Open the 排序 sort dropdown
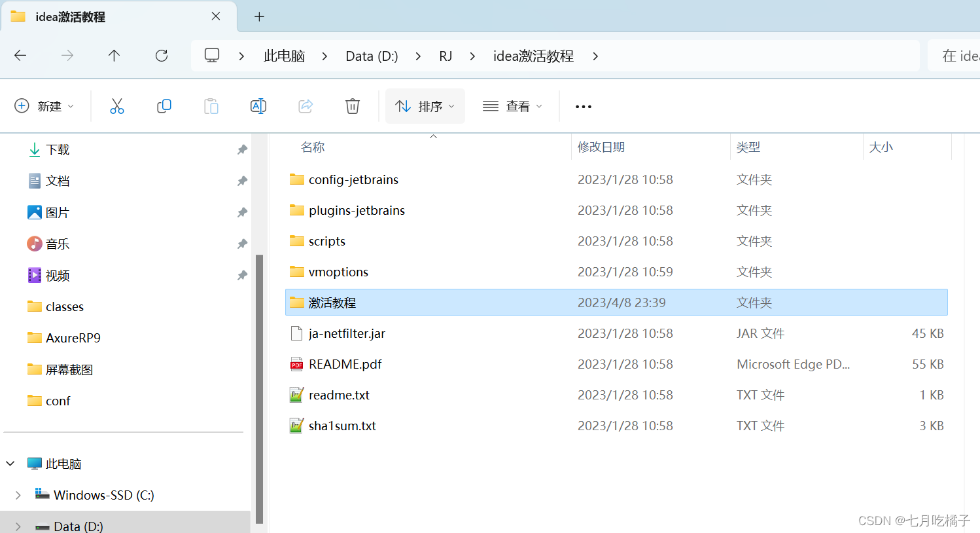This screenshot has width=980, height=533. coord(425,106)
